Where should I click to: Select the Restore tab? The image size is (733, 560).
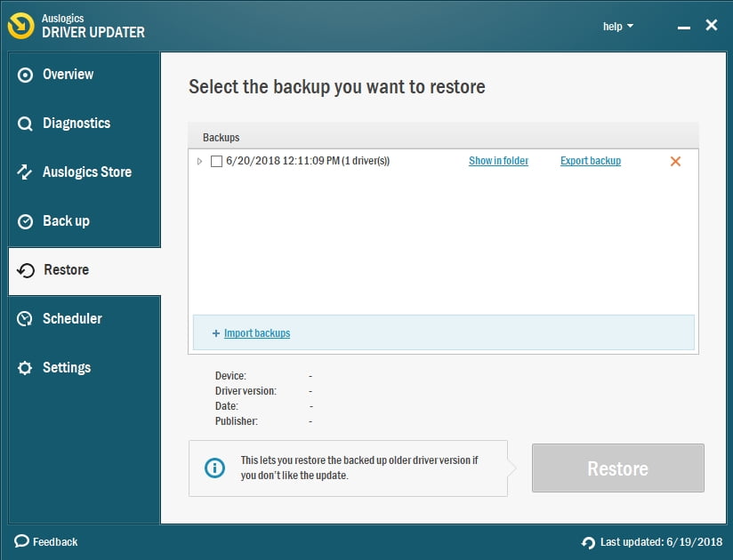click(x=85, y=271)
